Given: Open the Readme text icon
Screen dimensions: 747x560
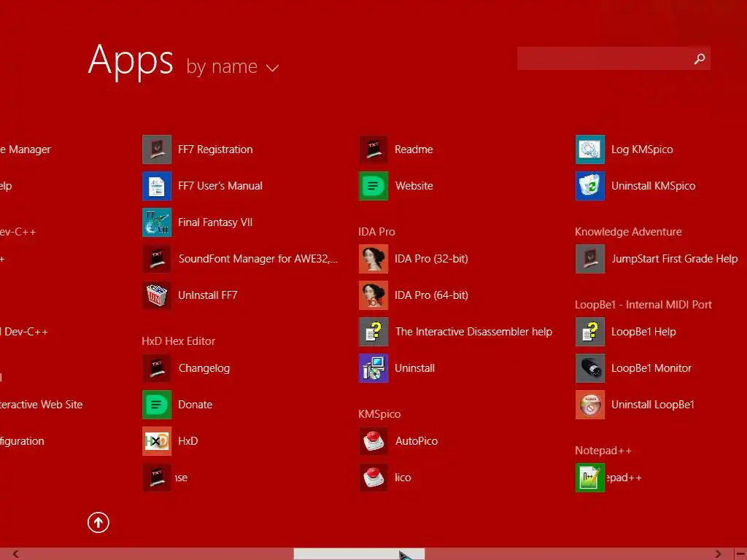Looking at the screenshot, I should (x=373, y=149).
